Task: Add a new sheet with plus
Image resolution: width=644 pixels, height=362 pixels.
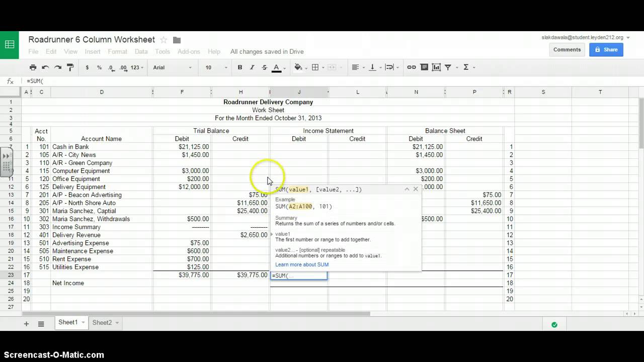Action: pos(26,324)
